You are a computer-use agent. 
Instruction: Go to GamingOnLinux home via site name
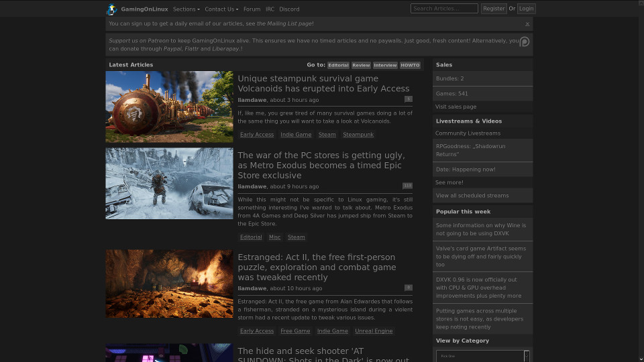[x=145, y=9]
